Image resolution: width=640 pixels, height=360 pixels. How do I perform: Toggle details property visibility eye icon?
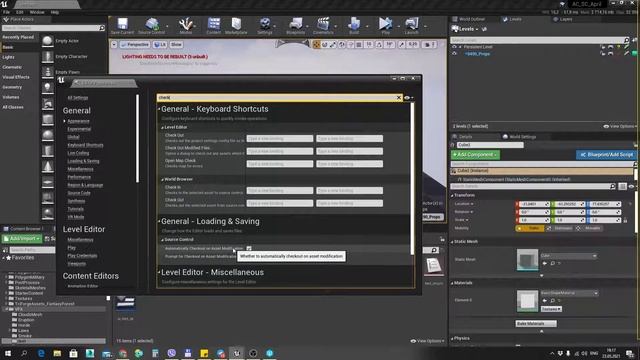(x=631, y=187)
